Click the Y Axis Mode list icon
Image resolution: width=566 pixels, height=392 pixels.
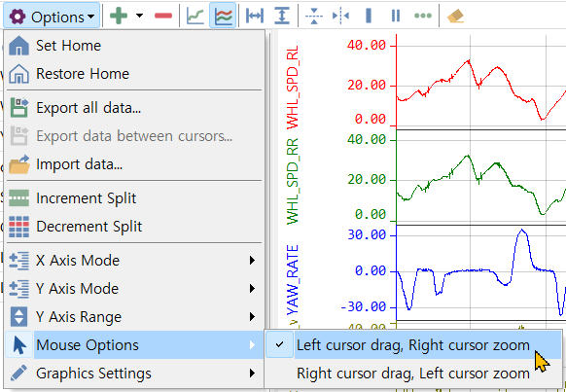click(x=18, y=289)
